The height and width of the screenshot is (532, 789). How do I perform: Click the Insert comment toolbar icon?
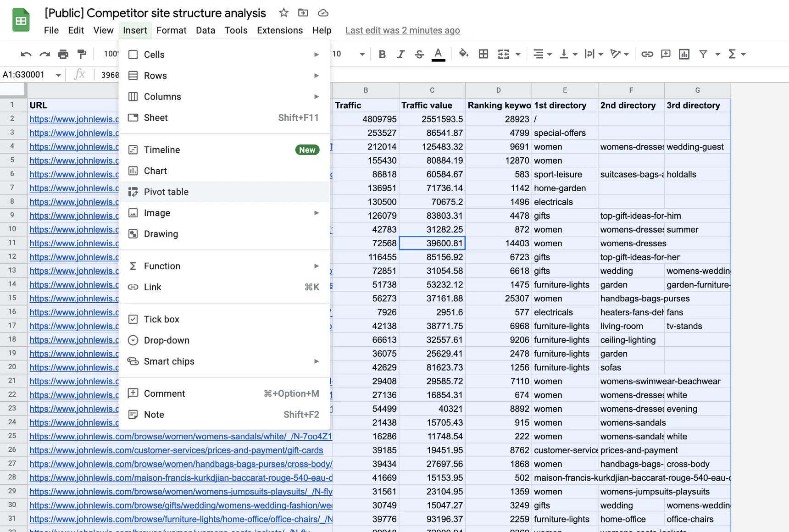pyautogui.click(x=666, y=54)
